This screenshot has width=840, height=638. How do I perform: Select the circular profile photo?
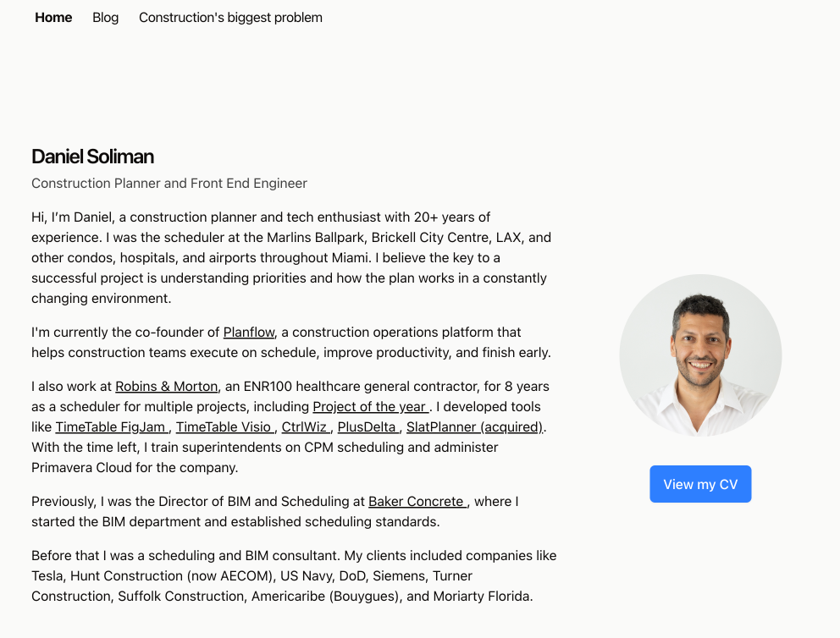pyautogui.click(x=700, y=355)
